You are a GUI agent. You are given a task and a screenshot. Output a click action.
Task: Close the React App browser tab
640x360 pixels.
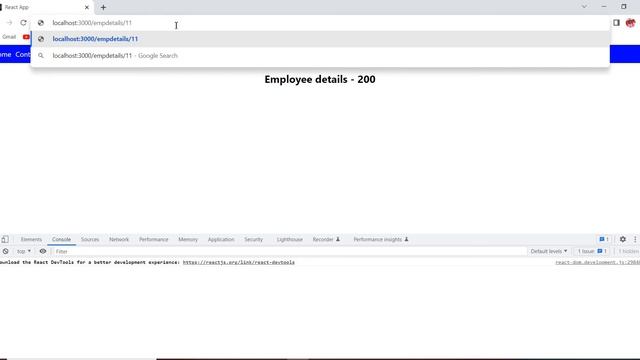[87, 7]
